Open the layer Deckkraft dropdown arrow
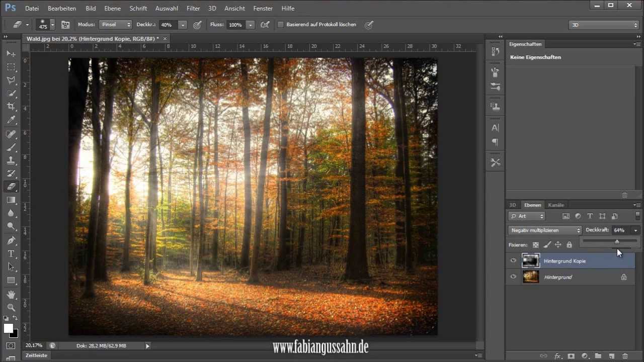The image size is (644, 362). (636, 230)
